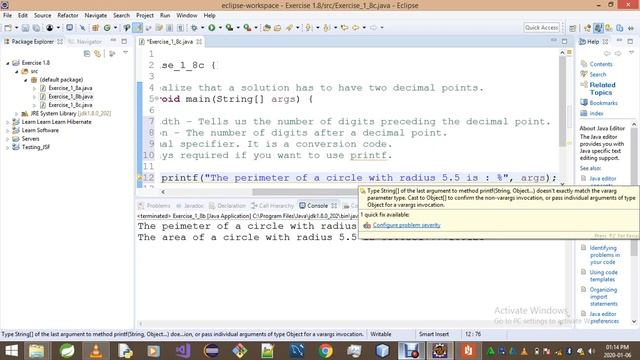Click in the Quick Access field
Viewport: 640px width, 360px height.
point(541,28)
